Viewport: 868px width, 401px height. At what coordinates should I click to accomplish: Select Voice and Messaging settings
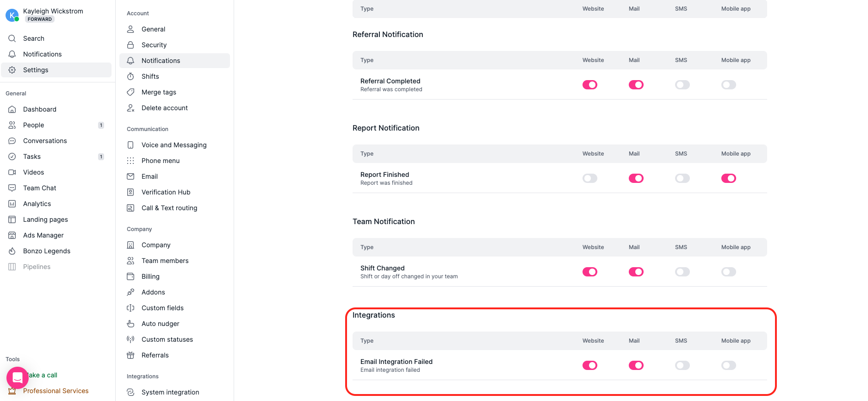click(174, 145)
